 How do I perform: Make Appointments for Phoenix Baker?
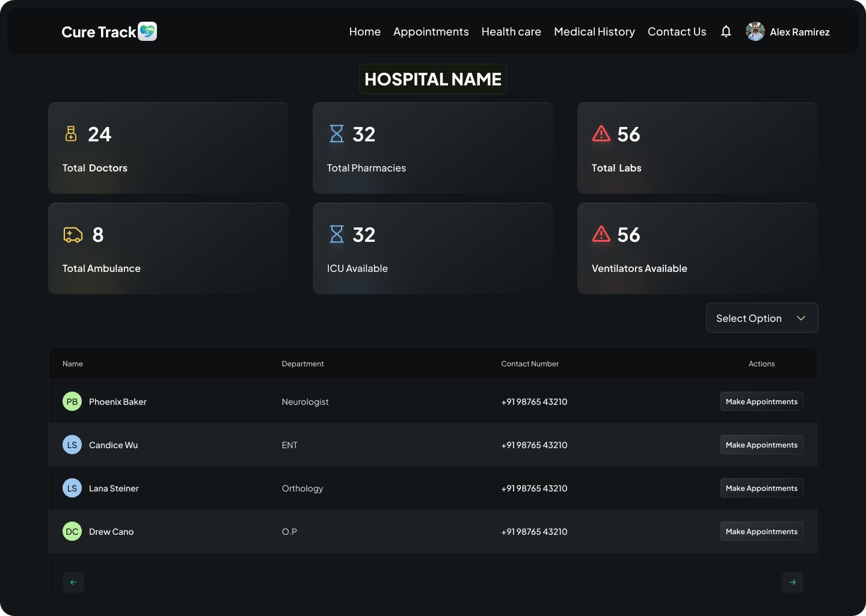[762, 401]
